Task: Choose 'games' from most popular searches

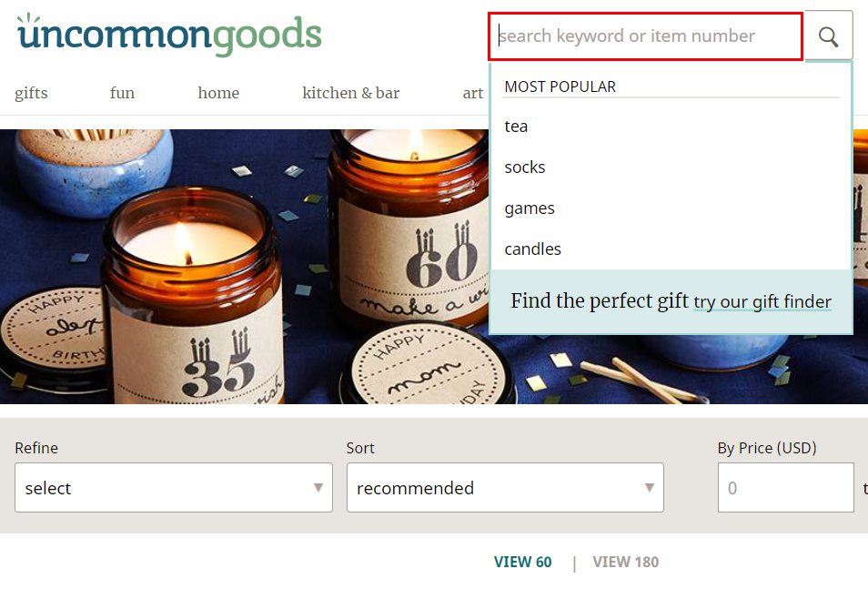Action: tap(530, 208)
